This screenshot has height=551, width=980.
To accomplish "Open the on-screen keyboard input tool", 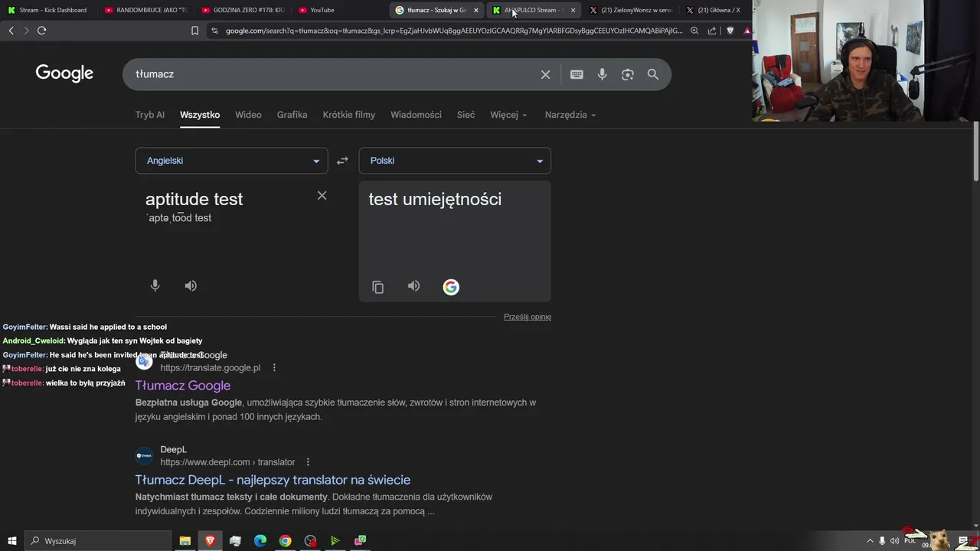I will point(577,74).
